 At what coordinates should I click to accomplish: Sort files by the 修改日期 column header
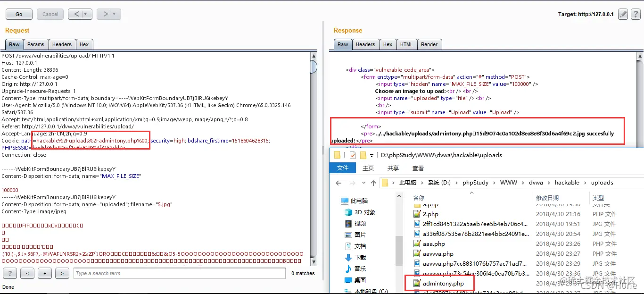tap(547, 198)
